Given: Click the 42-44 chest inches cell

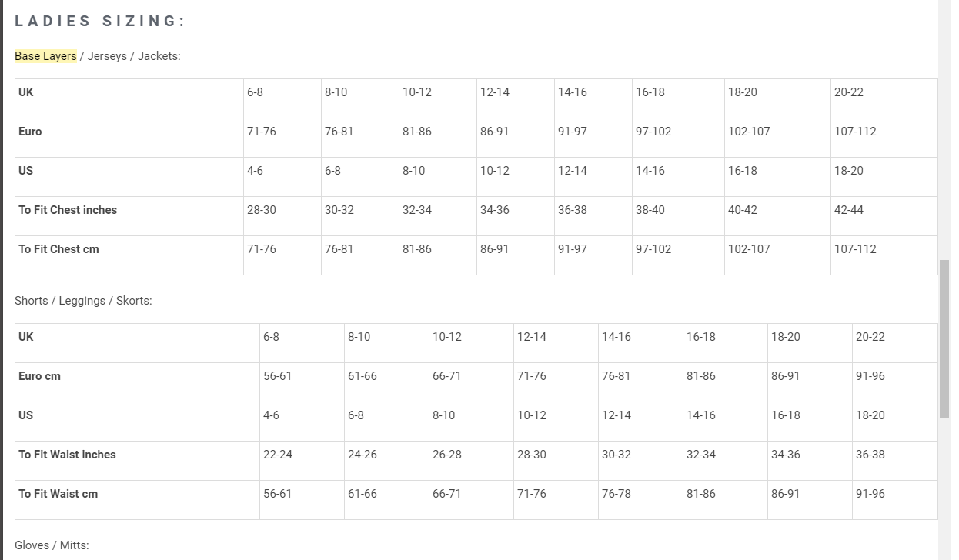Looking at the screenshot, I should coord(848,210).
